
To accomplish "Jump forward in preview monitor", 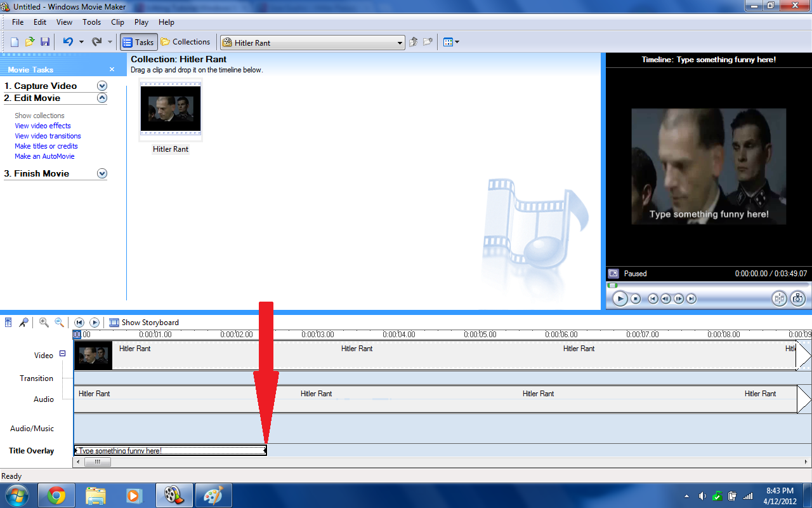I will 691,298.
